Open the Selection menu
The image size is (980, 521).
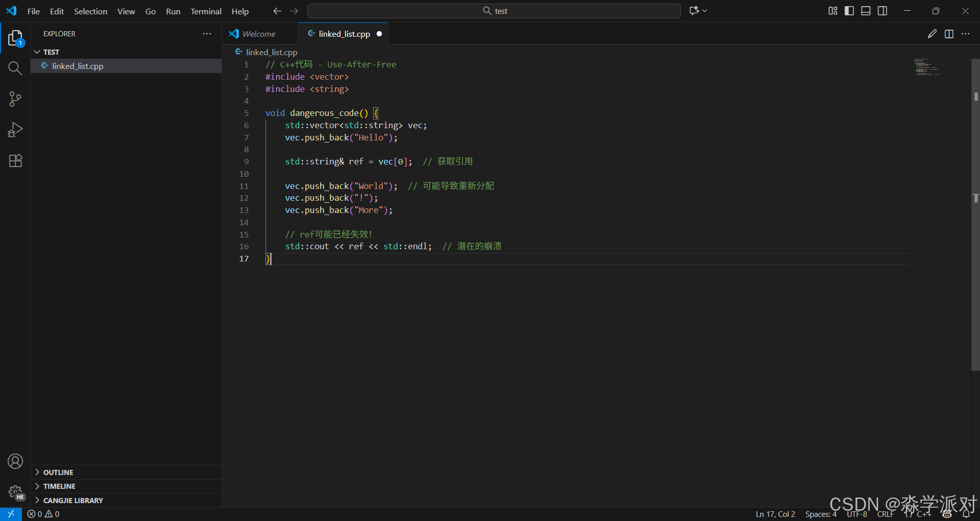click(x=90, y=11)
